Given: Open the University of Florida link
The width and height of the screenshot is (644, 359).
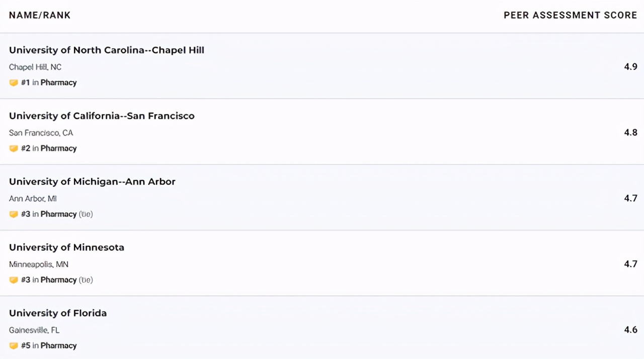Looking at the screenshot, I should point(58,313).
